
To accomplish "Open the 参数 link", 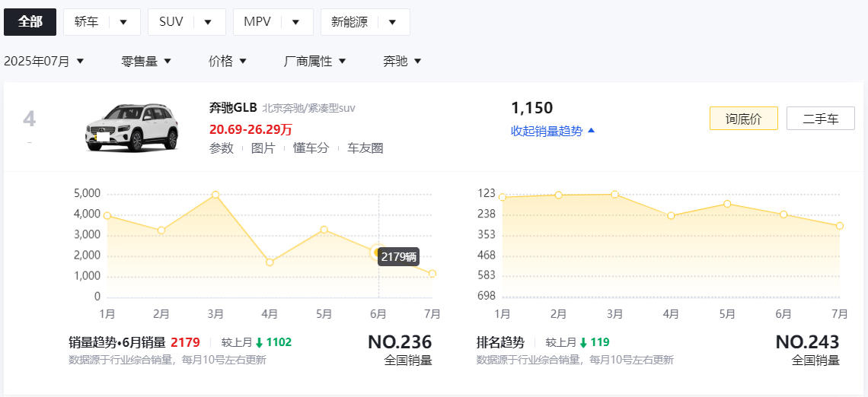I will (x=222, y=148).
